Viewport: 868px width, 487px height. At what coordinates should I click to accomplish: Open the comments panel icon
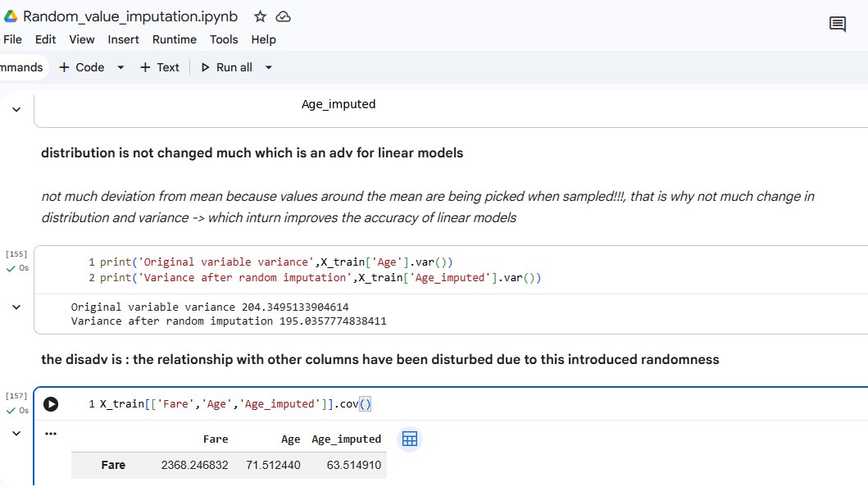pyautogui.click(x=837, y=25)
